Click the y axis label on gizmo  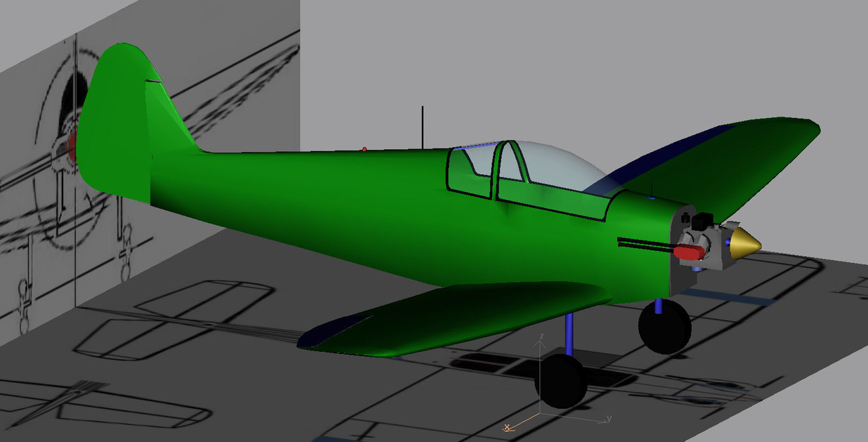[x=609, y=418]
